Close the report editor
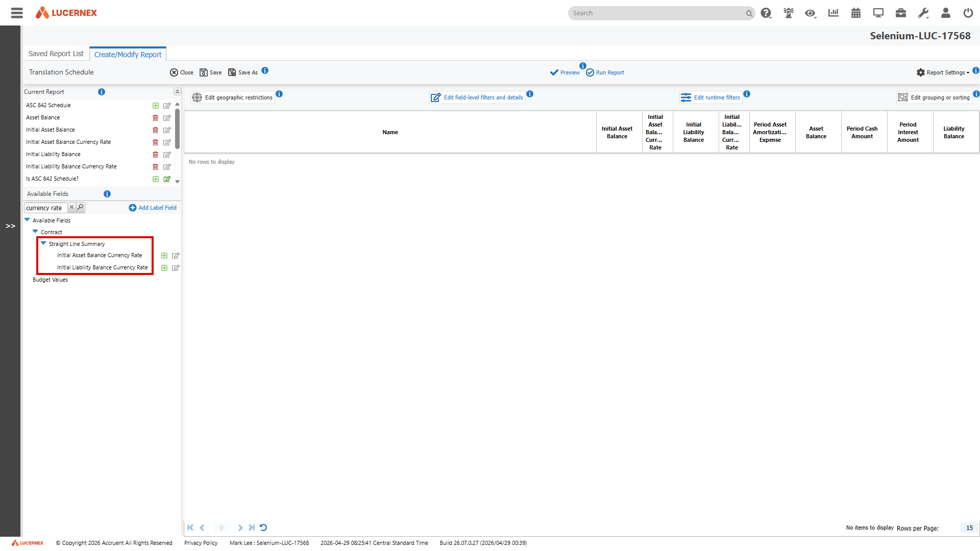The height and width of the screenshot is (551, 980). [182, 72]
